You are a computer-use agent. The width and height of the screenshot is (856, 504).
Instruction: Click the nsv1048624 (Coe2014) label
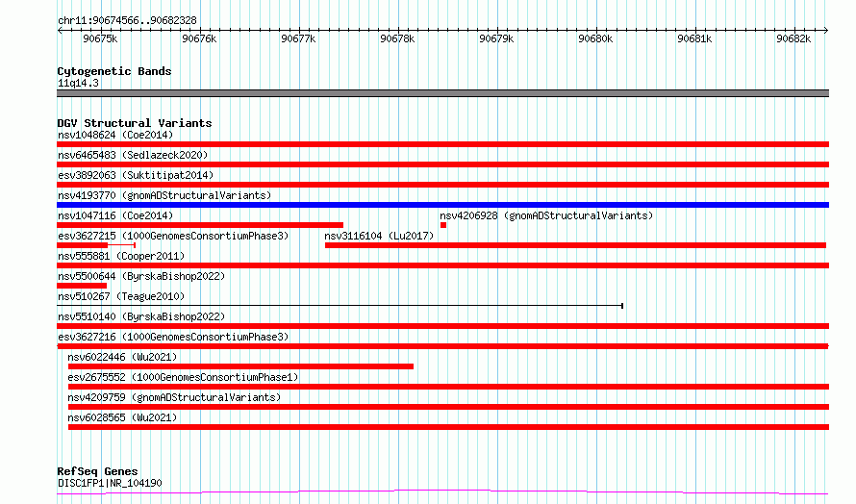(115, 135)
